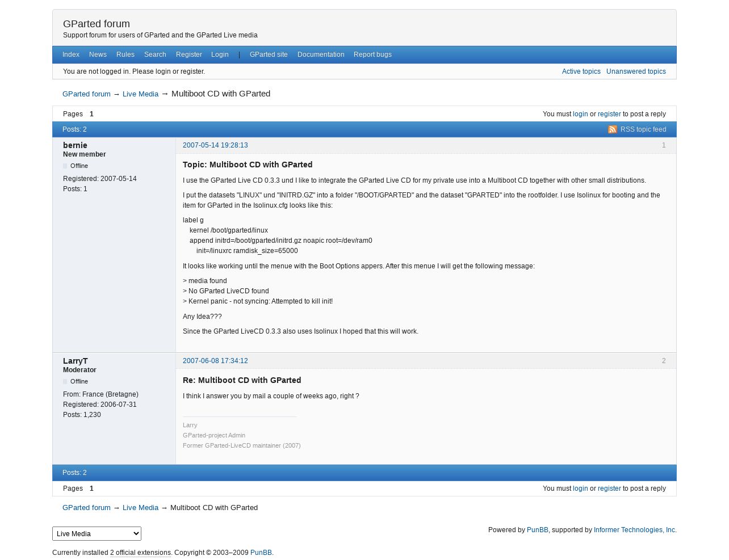Image resolution: width=729 pixels, height=560 pixels.
Task: Click post number 1
Action: pos(664,145)
